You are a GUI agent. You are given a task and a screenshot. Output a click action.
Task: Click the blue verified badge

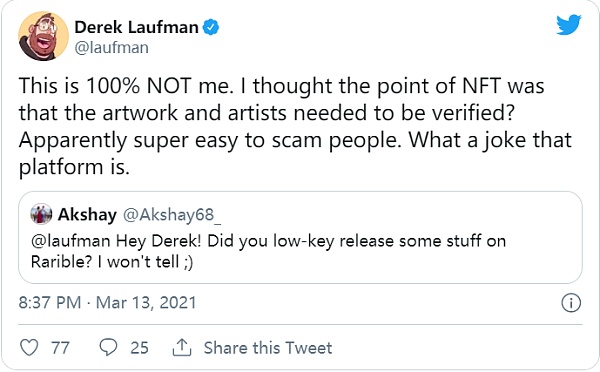tap(210, 27)
